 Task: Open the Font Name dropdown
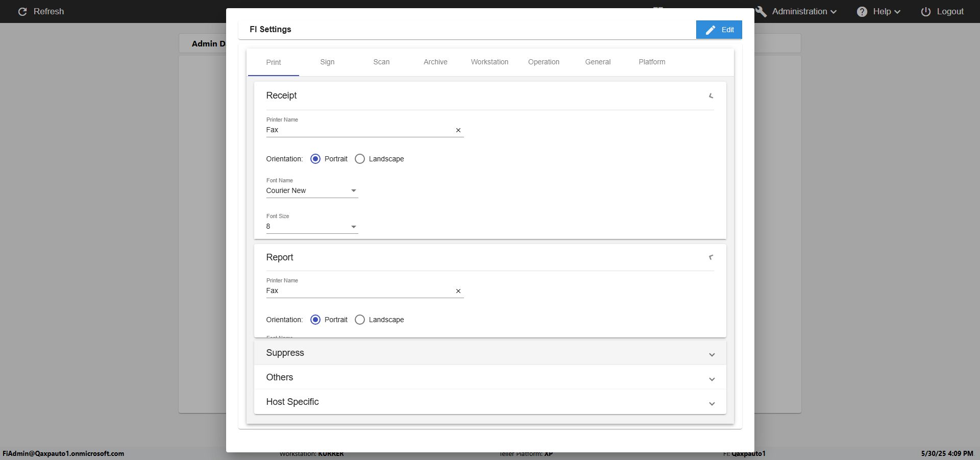pyautogui.click(x=353, y=191)
